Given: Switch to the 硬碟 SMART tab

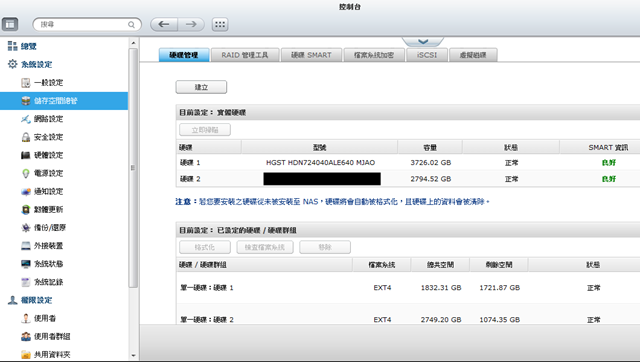Looking at the screenshot, I should pyautogui.click(x=311, y=55).
